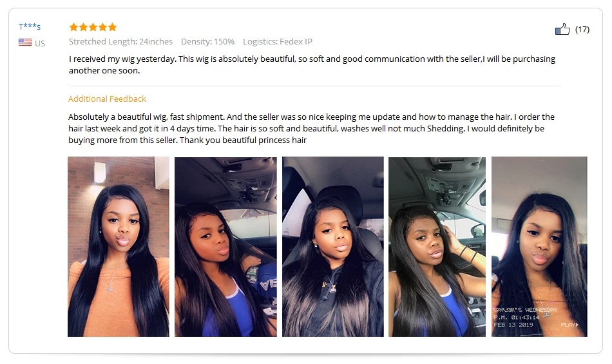
Task: Click the helpful count (17)
Action: pos(582,29)
